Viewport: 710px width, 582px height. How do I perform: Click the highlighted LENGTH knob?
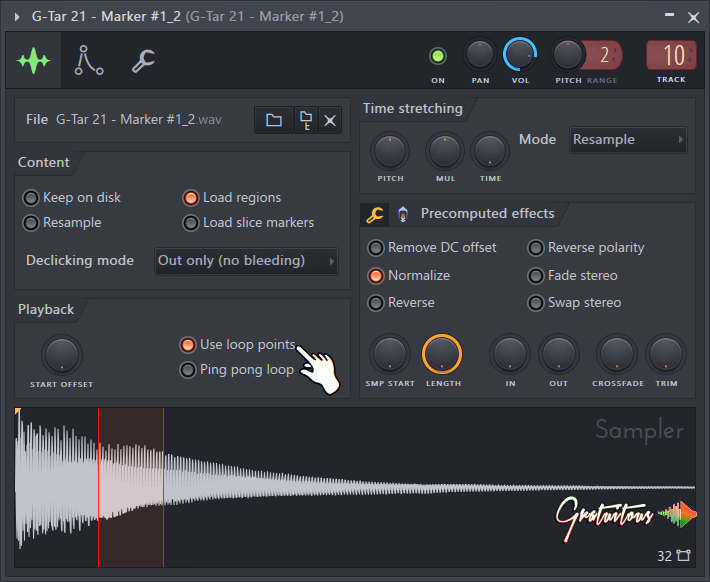coord(442,354)
